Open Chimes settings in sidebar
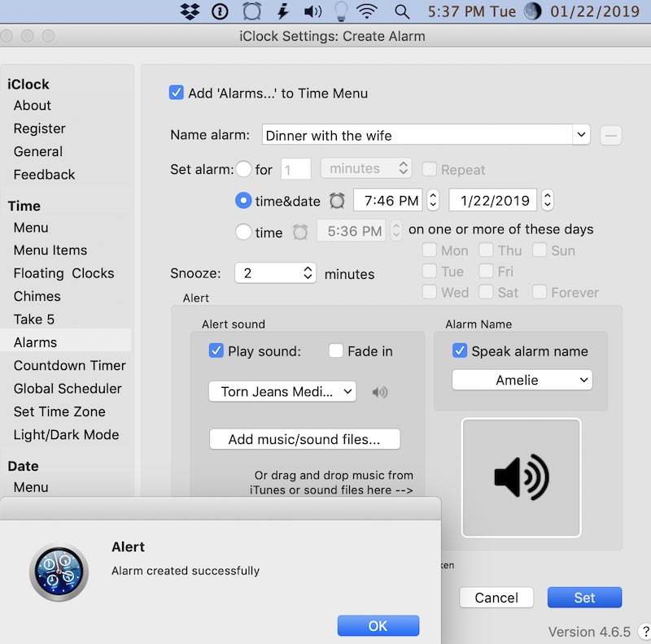 pos(37,296)
